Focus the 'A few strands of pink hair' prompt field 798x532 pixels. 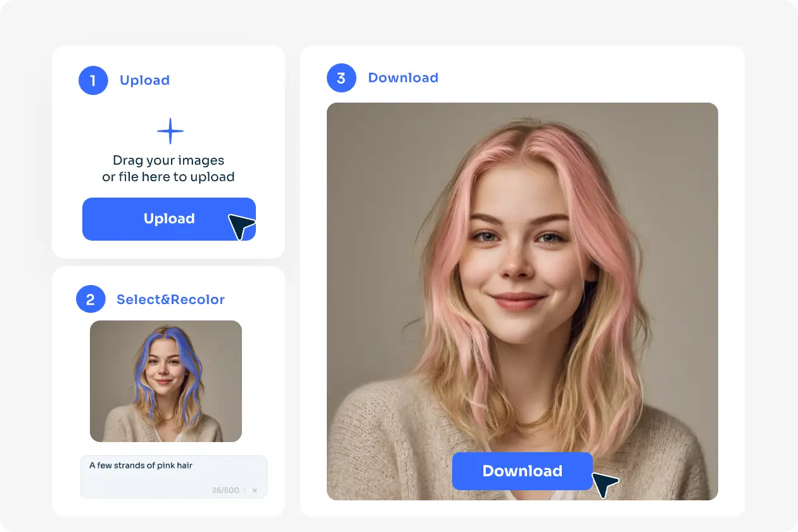173,472
